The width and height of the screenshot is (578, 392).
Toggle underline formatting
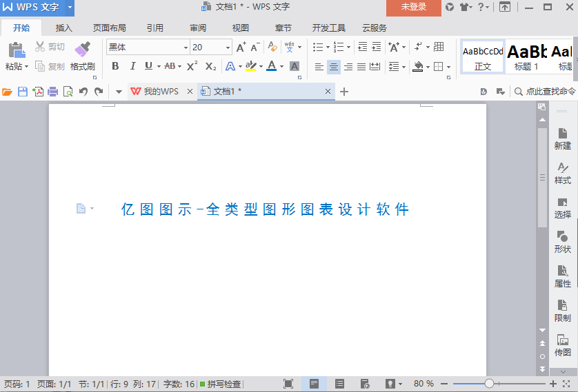148,66
